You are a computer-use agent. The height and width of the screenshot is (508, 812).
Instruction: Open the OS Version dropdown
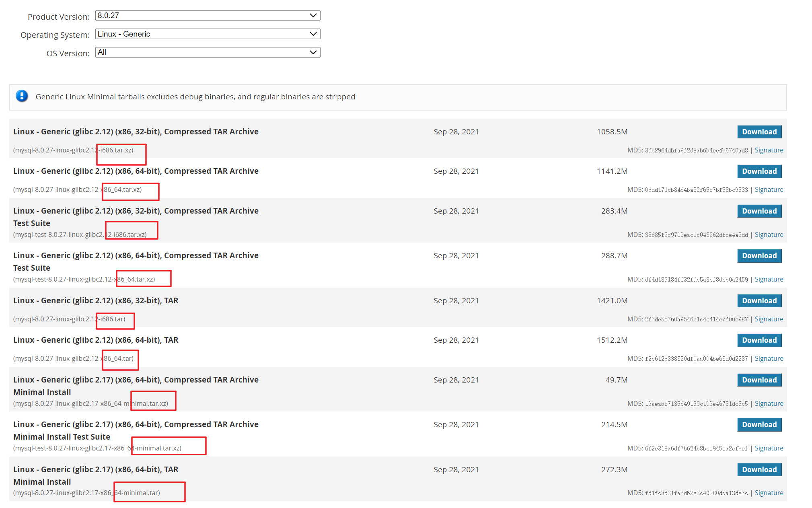click(x=208, y=52)
